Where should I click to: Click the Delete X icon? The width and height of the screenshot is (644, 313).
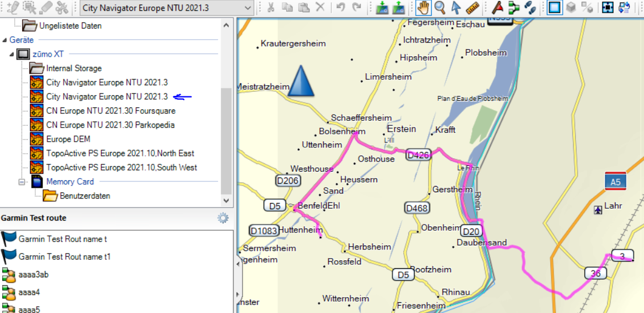320,7
